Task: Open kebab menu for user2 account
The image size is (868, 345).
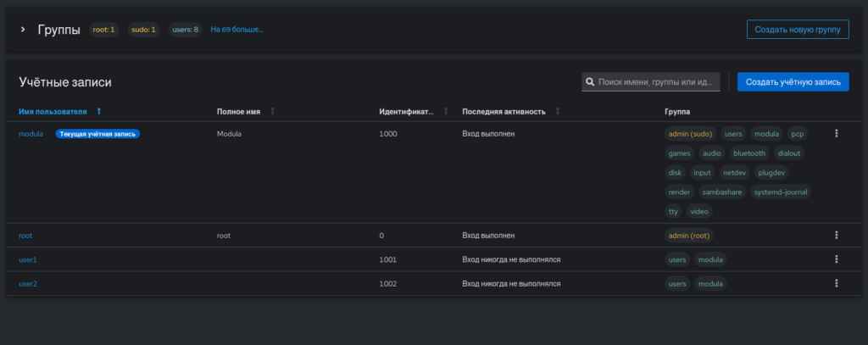Action: (836, 283)
